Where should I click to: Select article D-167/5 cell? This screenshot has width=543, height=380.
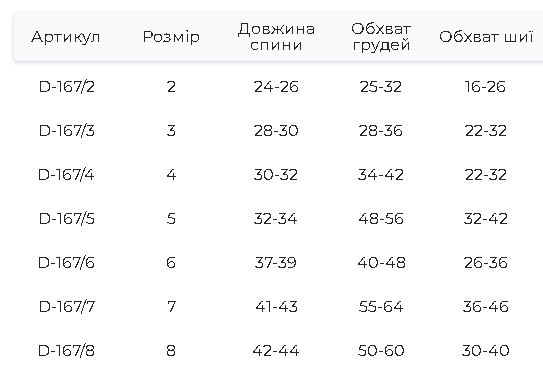click(66, 219)
